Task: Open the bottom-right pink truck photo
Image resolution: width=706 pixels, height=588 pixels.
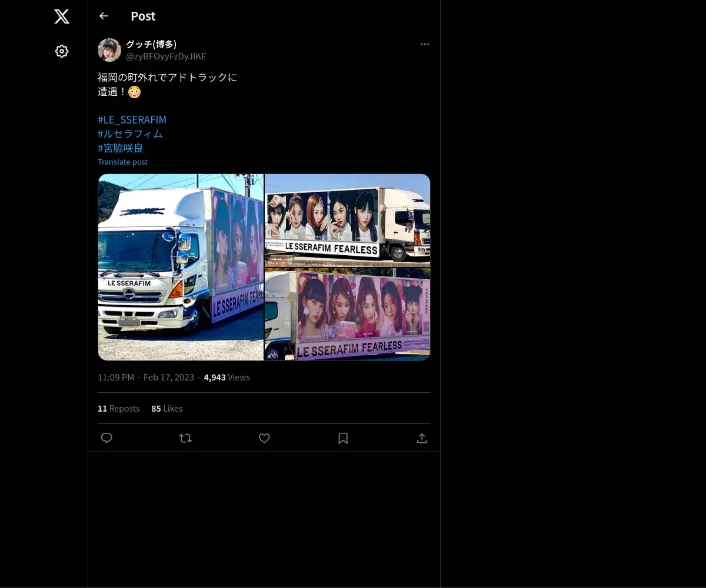Action: click(348, 314)
